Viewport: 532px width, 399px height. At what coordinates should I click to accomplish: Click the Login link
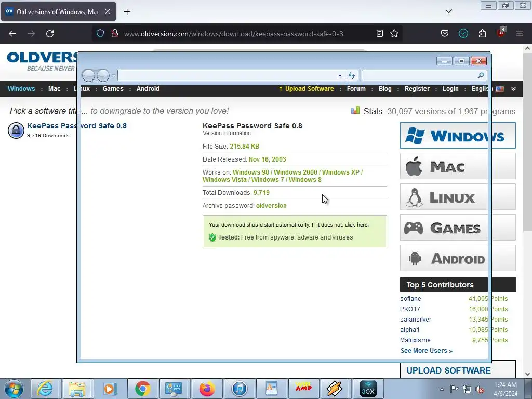pos(450,89)
